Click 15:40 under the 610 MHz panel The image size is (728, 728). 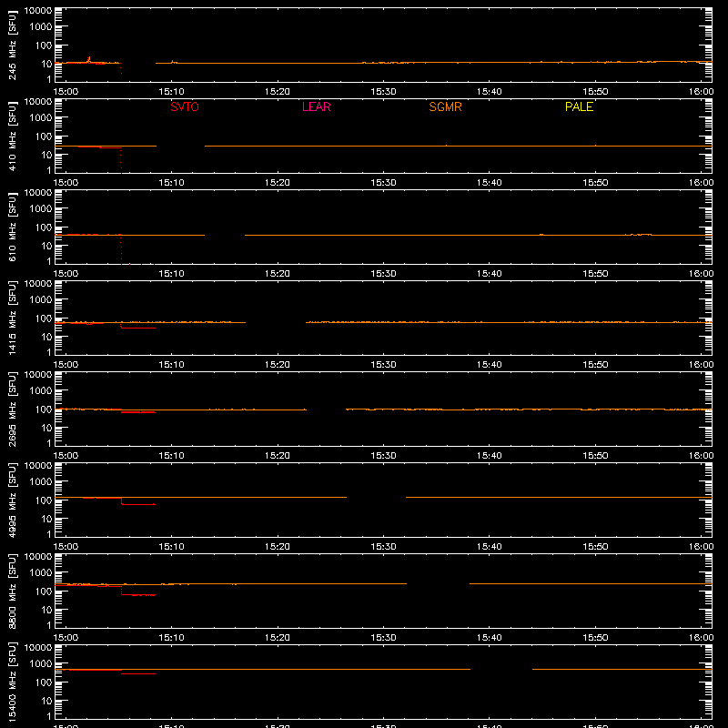[490, 274]
